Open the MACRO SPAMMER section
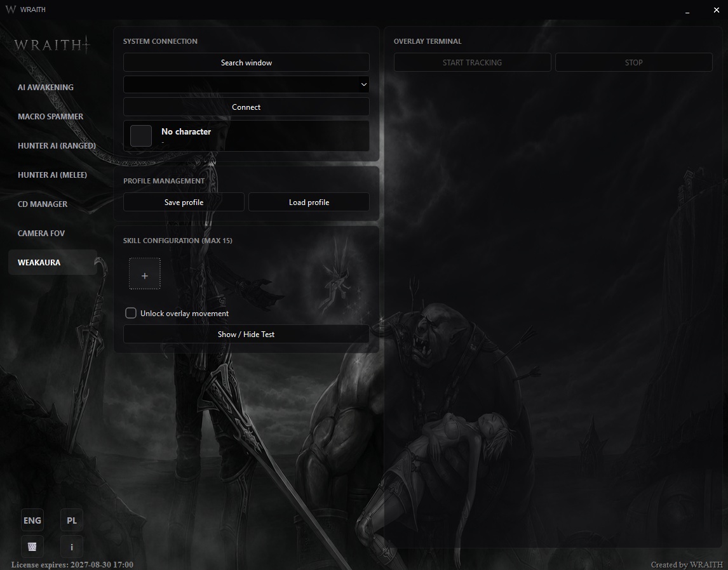728x570 pixels. [50, 116]
